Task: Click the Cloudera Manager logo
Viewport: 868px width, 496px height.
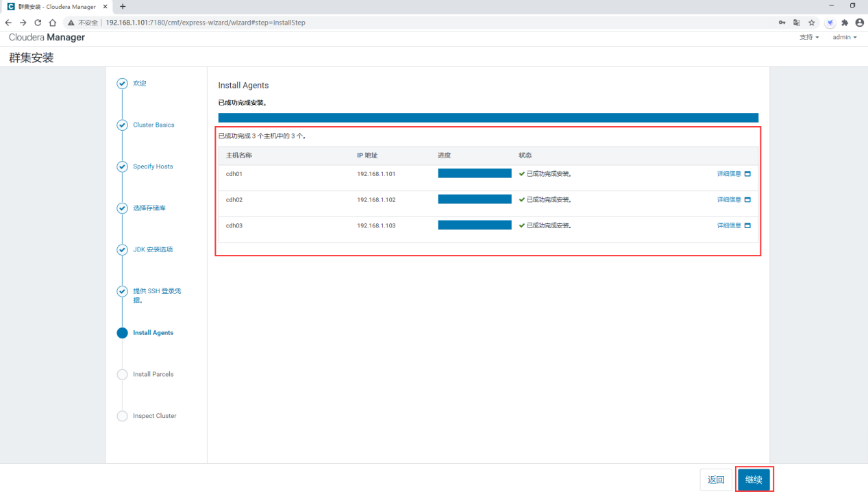Action: click(47, 38)
